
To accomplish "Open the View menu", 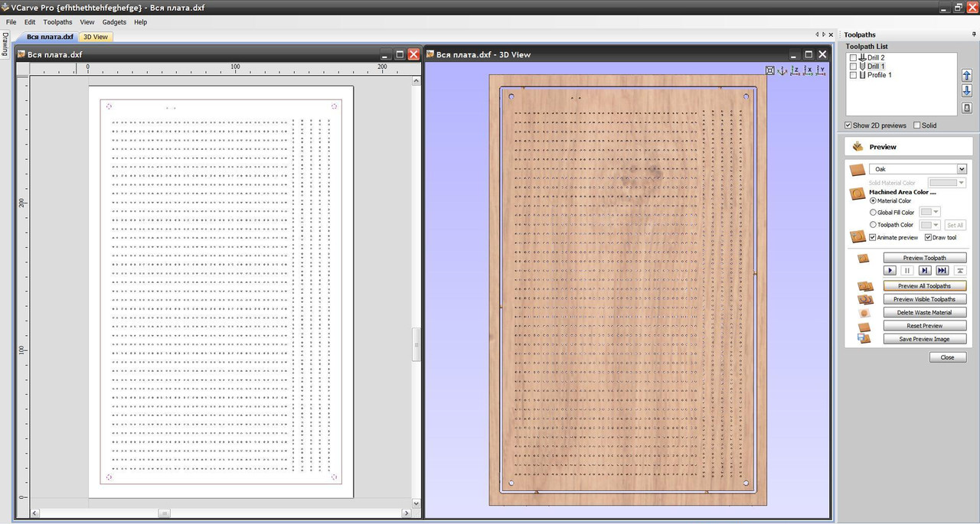I will point(87,22).
